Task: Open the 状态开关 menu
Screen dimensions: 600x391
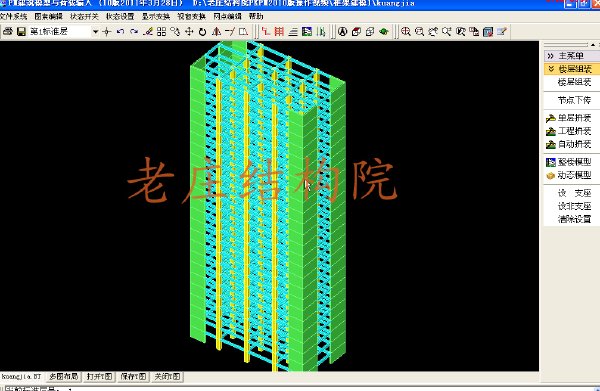Action: pyautogui.click(x=84, y=16)
